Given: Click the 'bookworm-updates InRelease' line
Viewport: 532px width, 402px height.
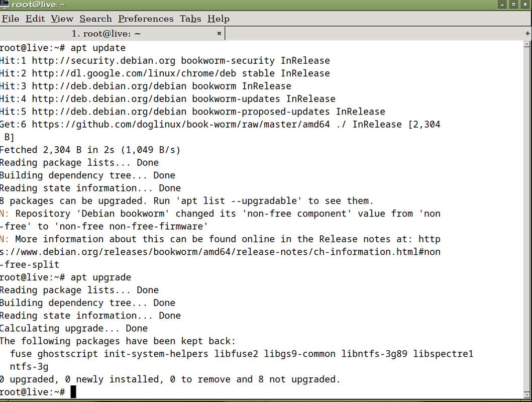Looking at the screenshot, I should tap(168, 99).
